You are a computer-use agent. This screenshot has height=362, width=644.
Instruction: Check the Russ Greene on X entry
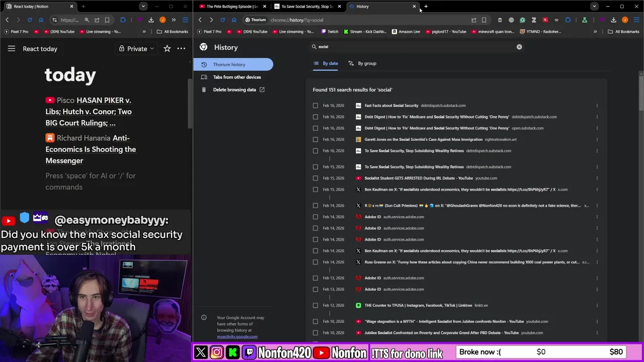click(315, 262)
